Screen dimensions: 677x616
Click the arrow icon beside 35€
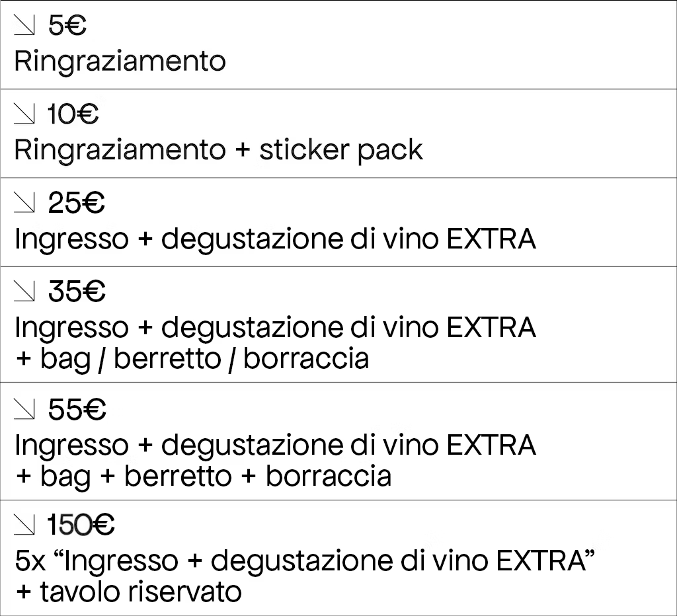click(24, 291)
